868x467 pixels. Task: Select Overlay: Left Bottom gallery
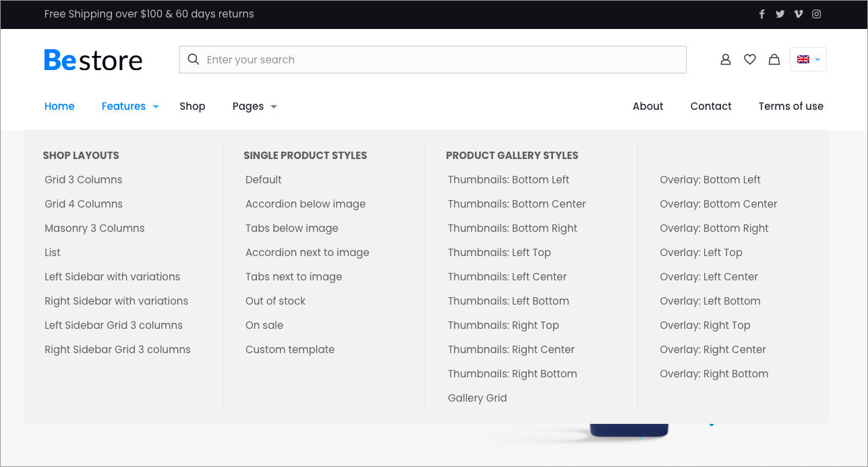710,301
